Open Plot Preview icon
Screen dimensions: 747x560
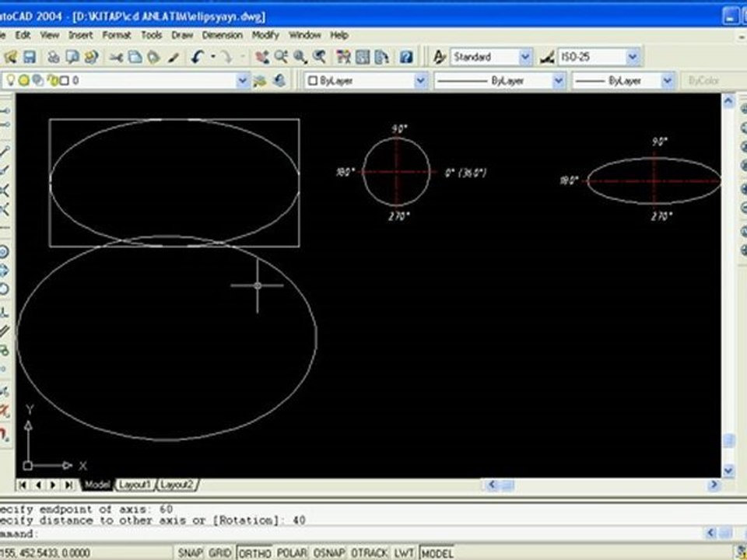tap(72, 57)
